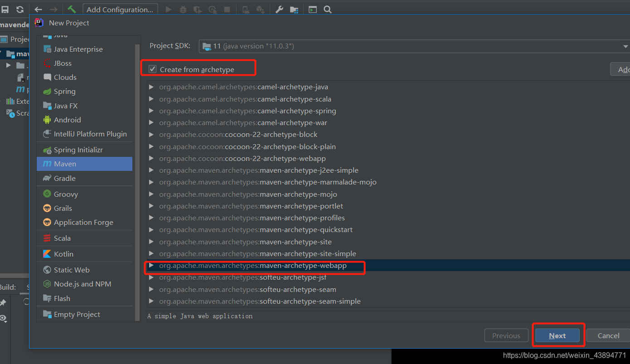Image resolution: width=630 pixels, height=364 pixels.
Task: Select JBoss project type
Action: 84,63
